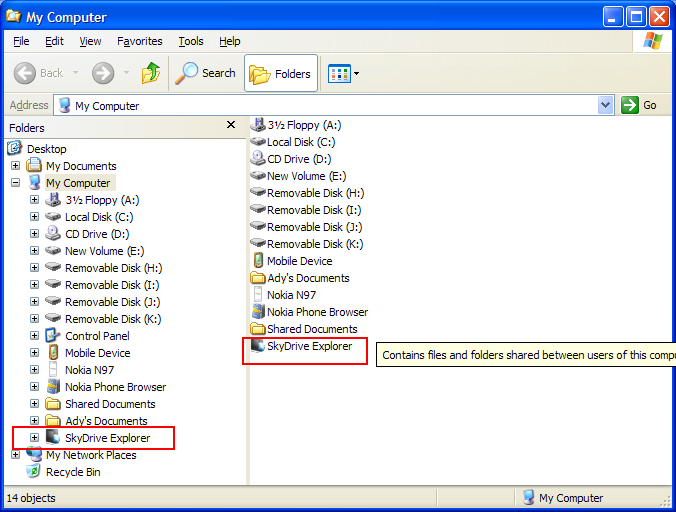676x512 pixels.
Task: Click the Go button
Action: tap(639, 105)
